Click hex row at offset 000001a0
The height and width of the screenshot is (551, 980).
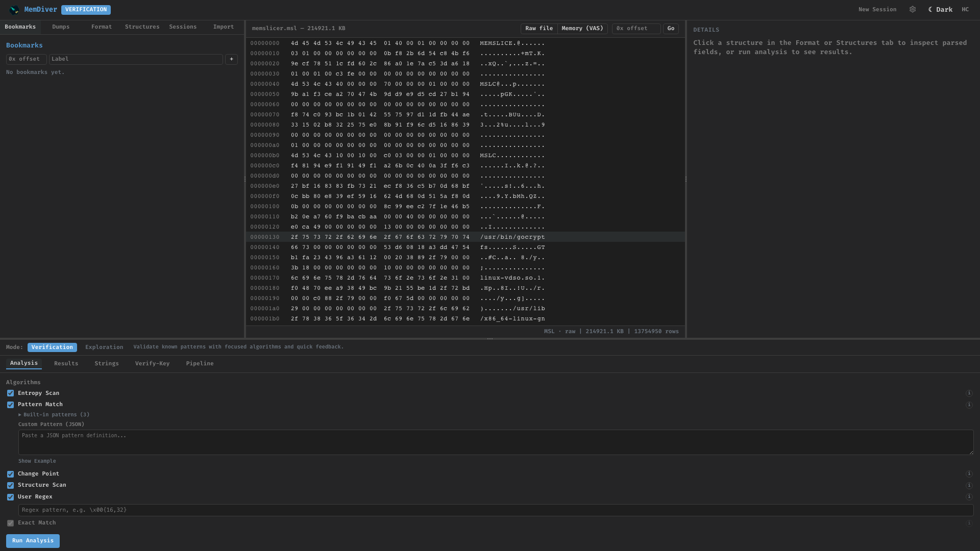pos(465,309)
